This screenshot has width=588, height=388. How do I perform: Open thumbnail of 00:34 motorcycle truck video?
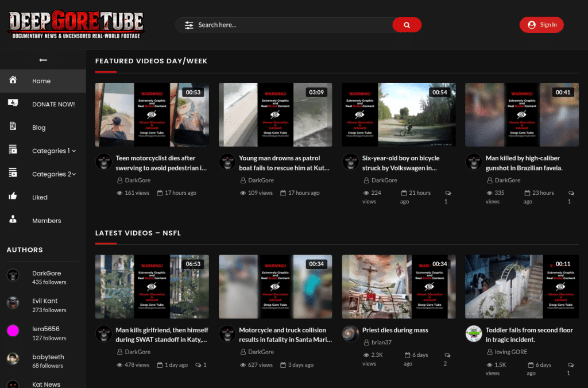[x=275, y=287]
